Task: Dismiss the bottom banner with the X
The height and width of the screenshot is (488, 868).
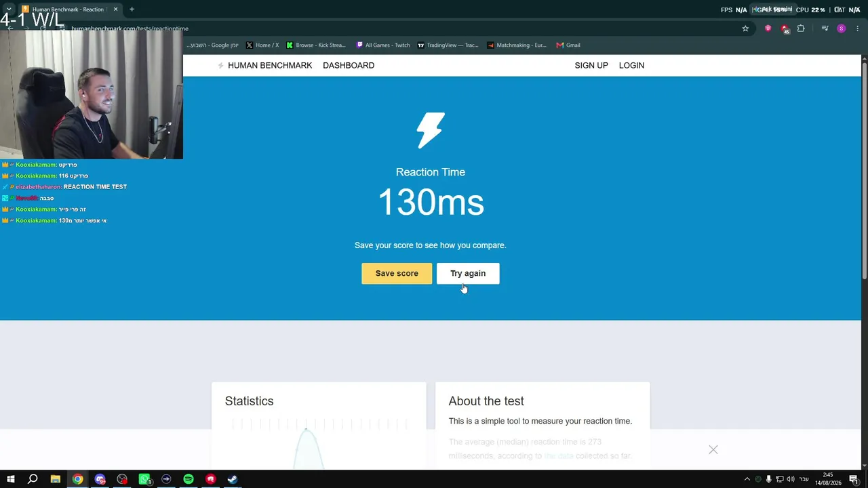Action: tap(713, 450)
